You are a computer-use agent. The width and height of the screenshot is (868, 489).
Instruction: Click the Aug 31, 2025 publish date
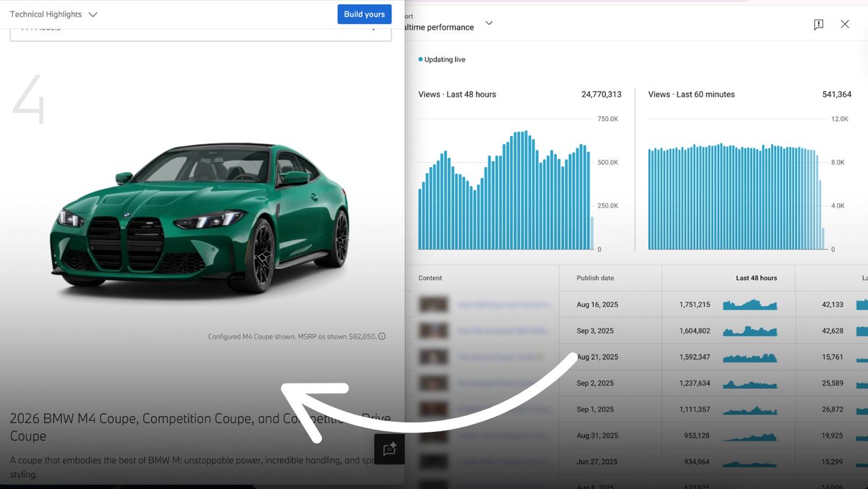597,435
